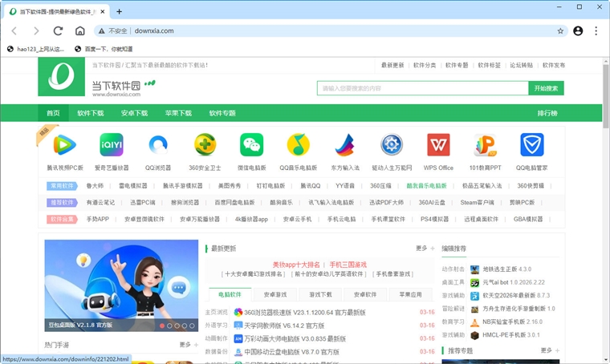Switch to the 首页 nav item

pos(53,113)
